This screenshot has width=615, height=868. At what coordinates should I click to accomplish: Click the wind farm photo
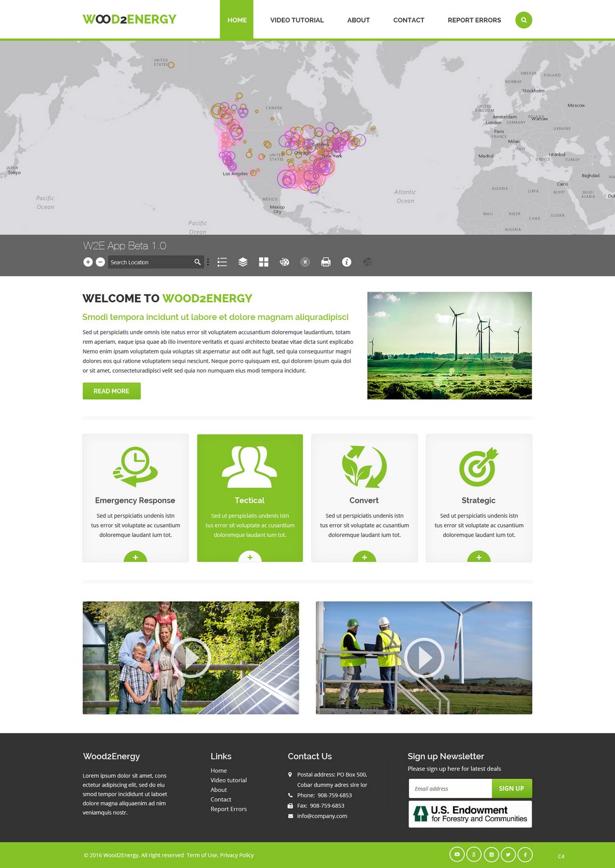[x=449, y=345]
